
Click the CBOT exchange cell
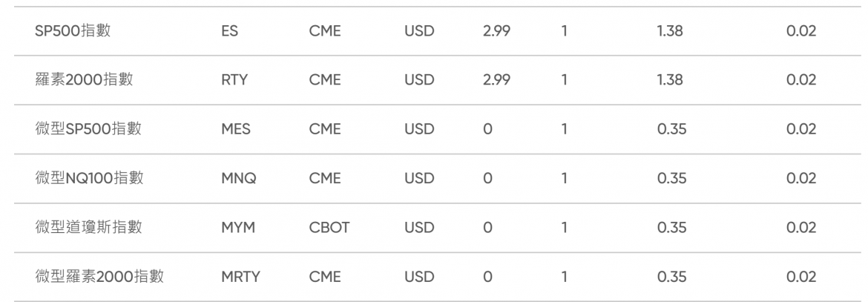point(329,228)
